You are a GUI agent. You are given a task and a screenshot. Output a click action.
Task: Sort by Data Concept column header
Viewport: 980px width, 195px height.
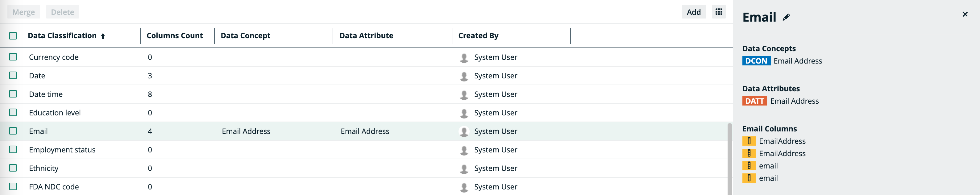(x=245, y=36)
